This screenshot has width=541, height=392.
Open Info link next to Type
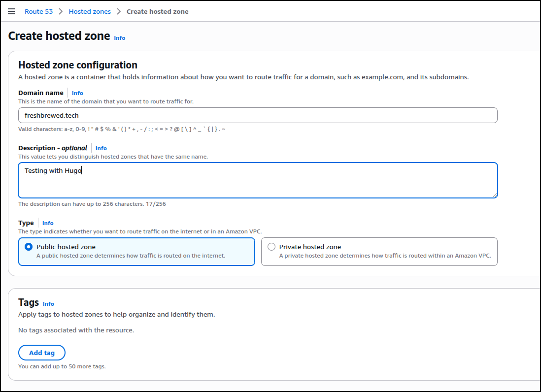pyautogui.click(x=48, y=223)
